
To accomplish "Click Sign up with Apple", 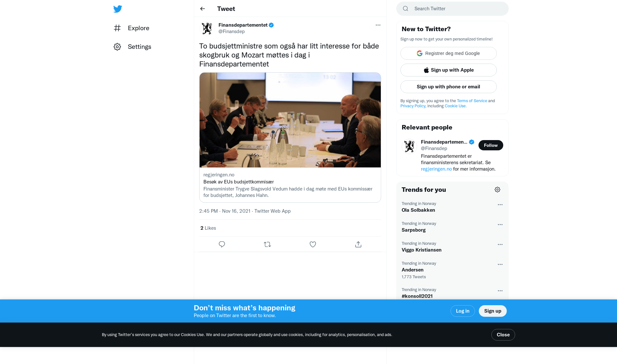I will (449, 70).
